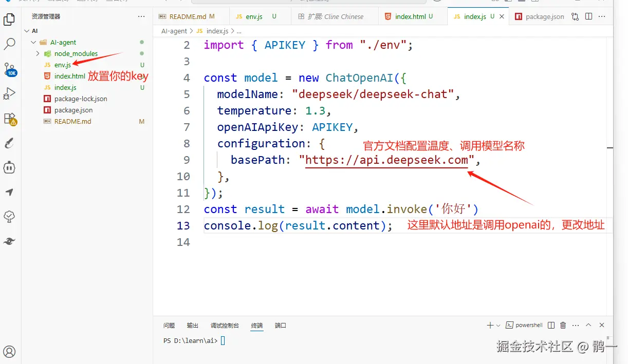
Task: Split the editor to the right
Action: click(x=588, y=16)
